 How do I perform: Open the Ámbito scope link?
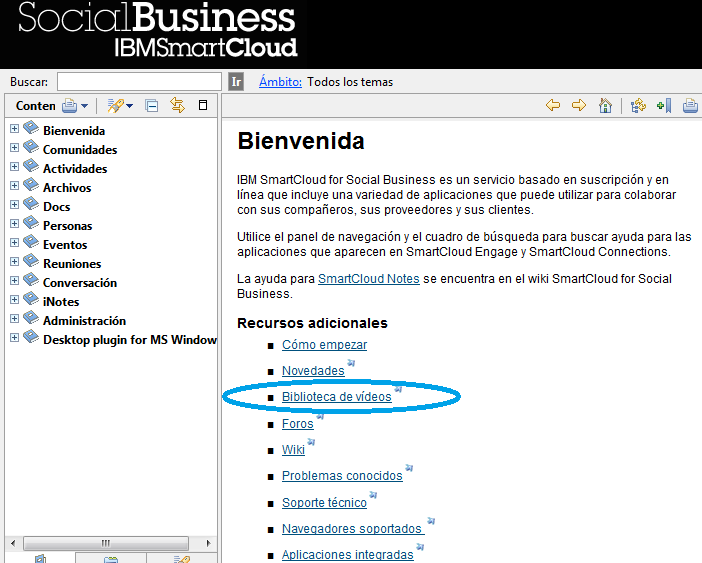coord(280,82)
